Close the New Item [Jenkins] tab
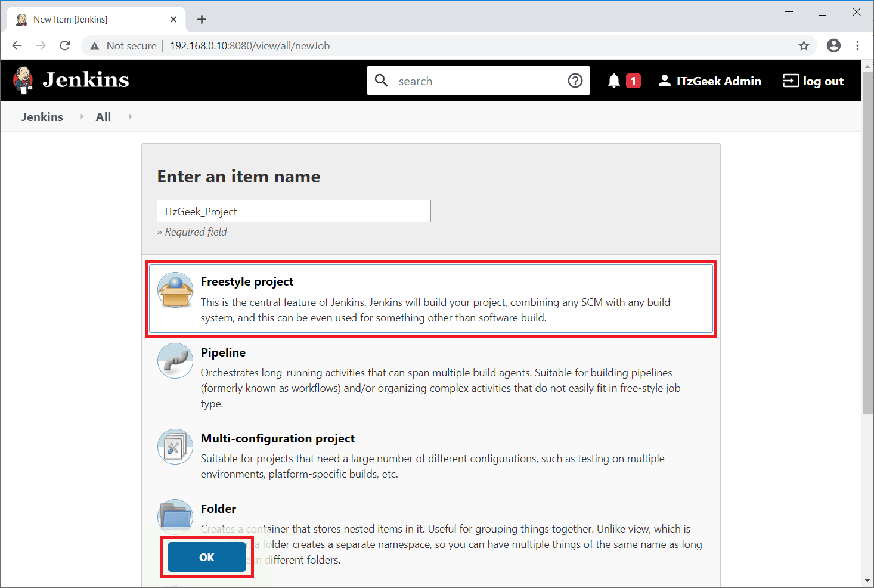This screenshot has width=874, height=588. 173,20
